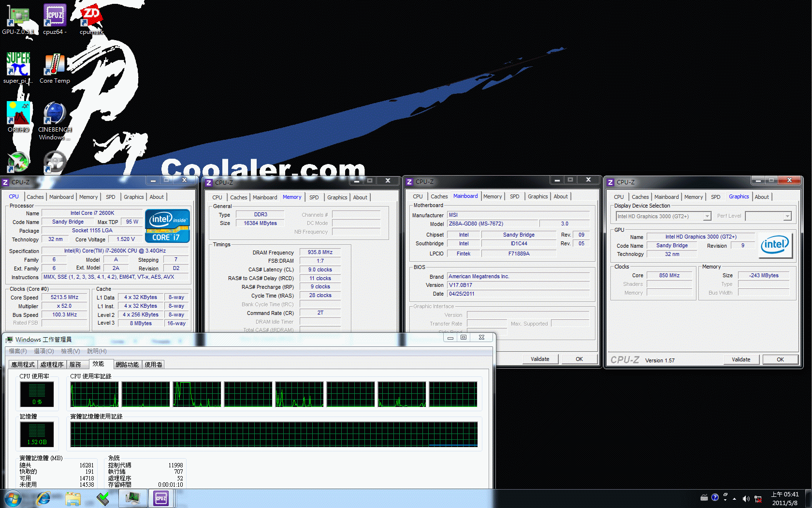Click the Core Speed 5213.5 MHz value

click(64, 298)
